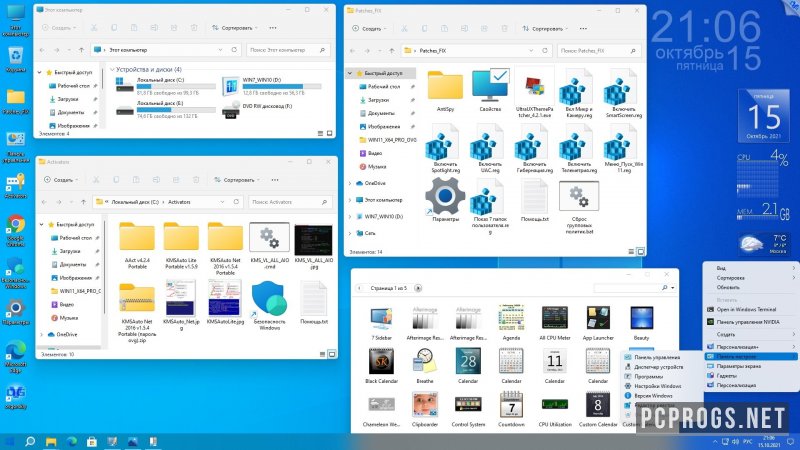Click the Поиск: Patches_FIX search field
The image size is (800, 450).
[598, 51]
